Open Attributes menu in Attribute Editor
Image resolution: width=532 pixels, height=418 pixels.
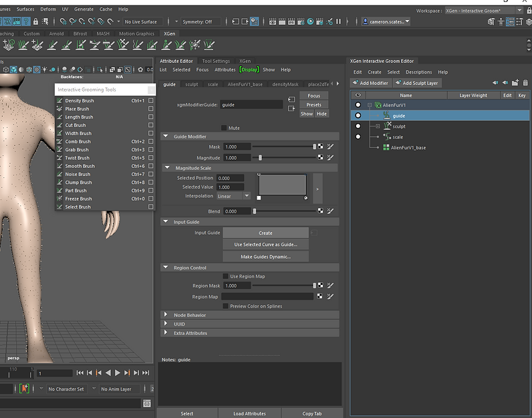tap(225, 70)
